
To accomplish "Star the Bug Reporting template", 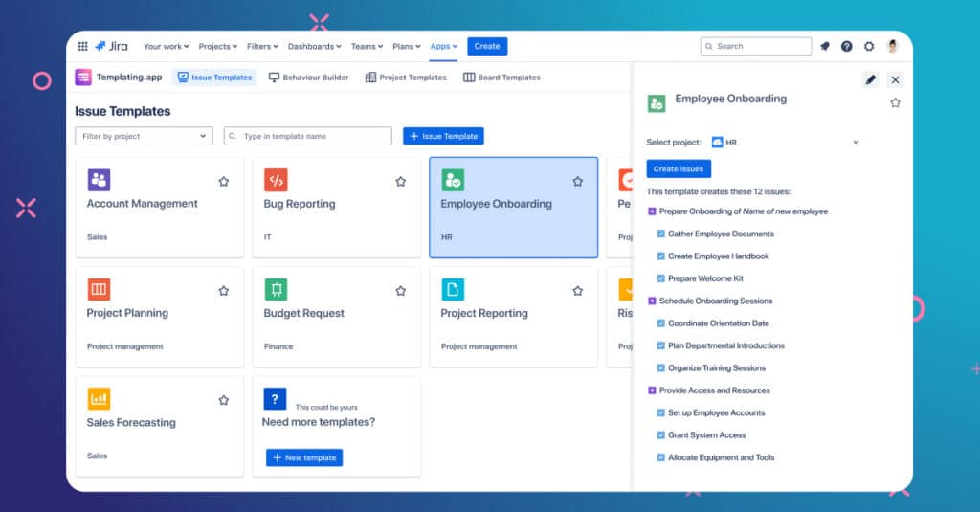I will tap(401, 181).
